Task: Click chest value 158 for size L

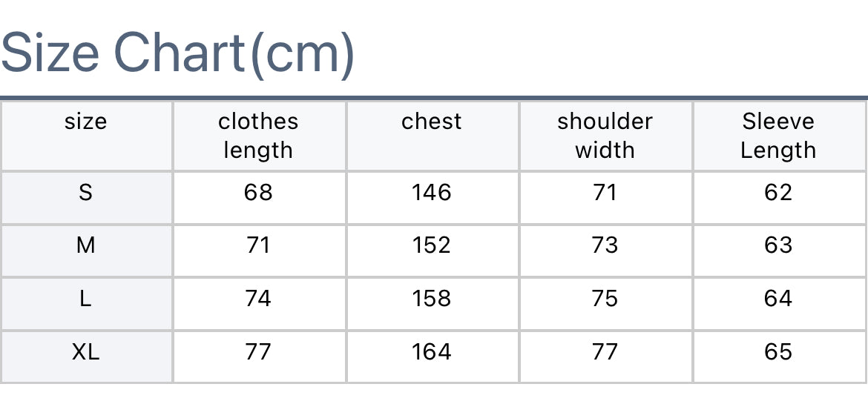Action: pos(432,299)
